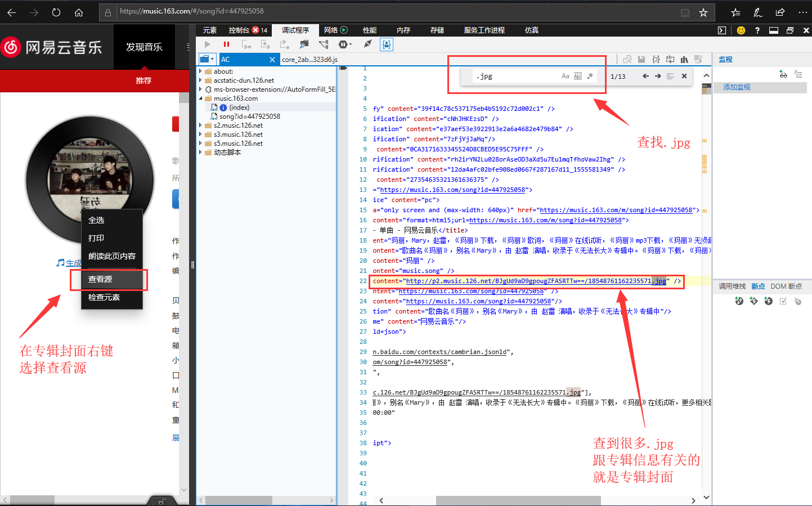
Task: Close the find bar
Action: pos(684,76)
